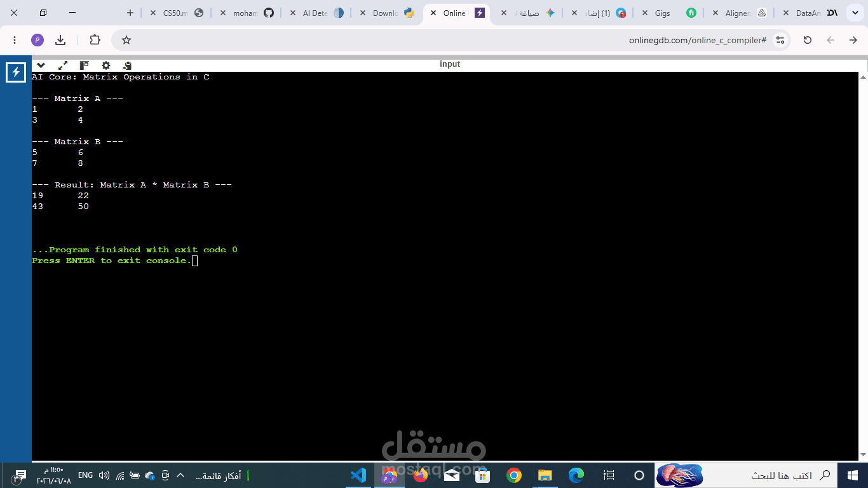The width and height of the screenshot is (868, 488).
Task: Close the Gigs tab
Action: pyautogui.click(x=645, y=13)
